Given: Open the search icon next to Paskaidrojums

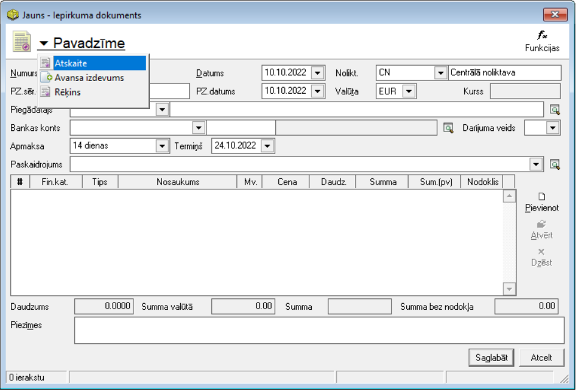Looking at the screenshot, I should [x=554, y=164].
